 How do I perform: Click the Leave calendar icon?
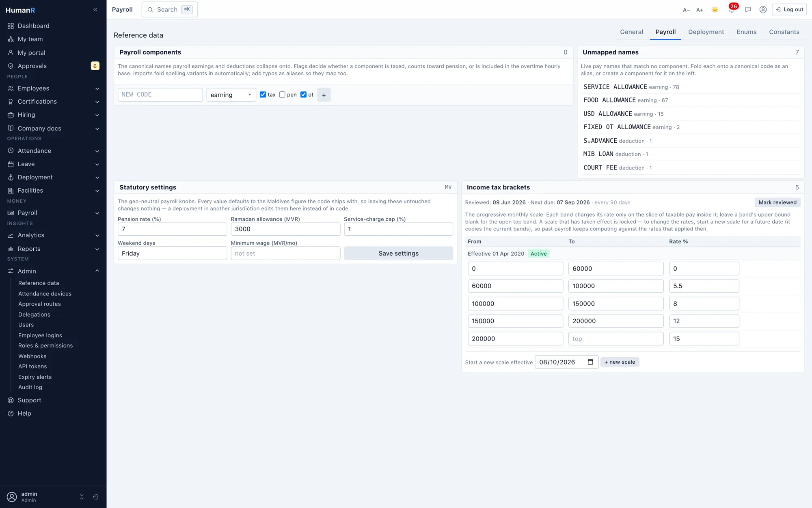pyautogui.click(x=11, y=164)
